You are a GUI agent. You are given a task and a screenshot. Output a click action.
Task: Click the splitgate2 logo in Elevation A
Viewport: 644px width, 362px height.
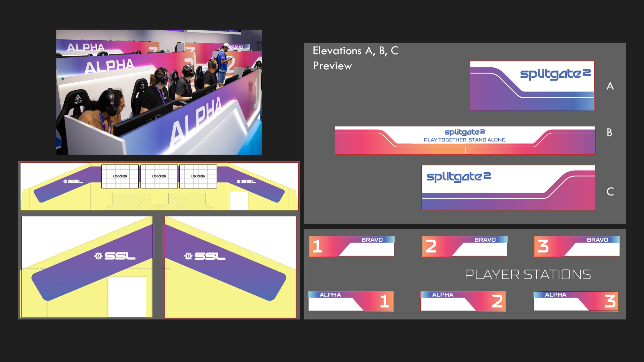coord(555,74)
